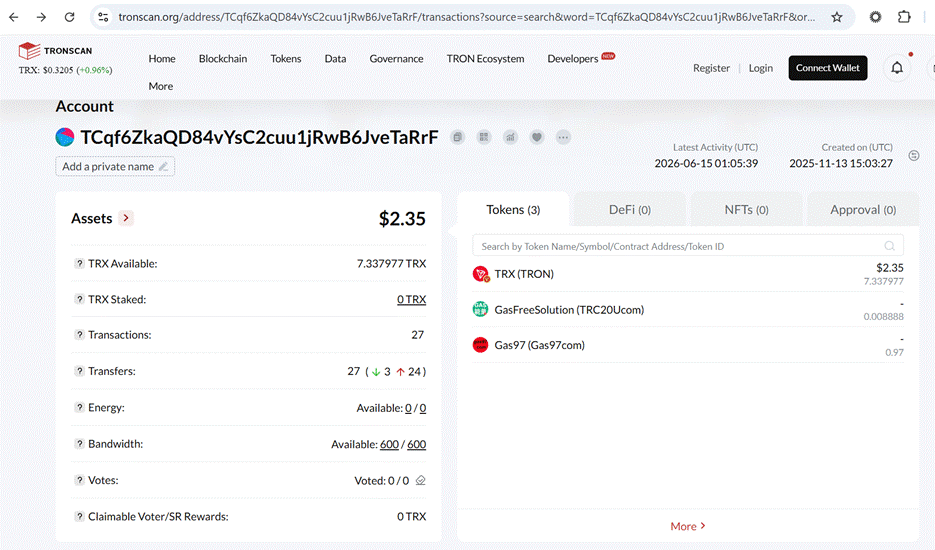This screenshot has height=550, width=935.
Task: Click the TRX price $0.3205 text
Action: point(65,70)
